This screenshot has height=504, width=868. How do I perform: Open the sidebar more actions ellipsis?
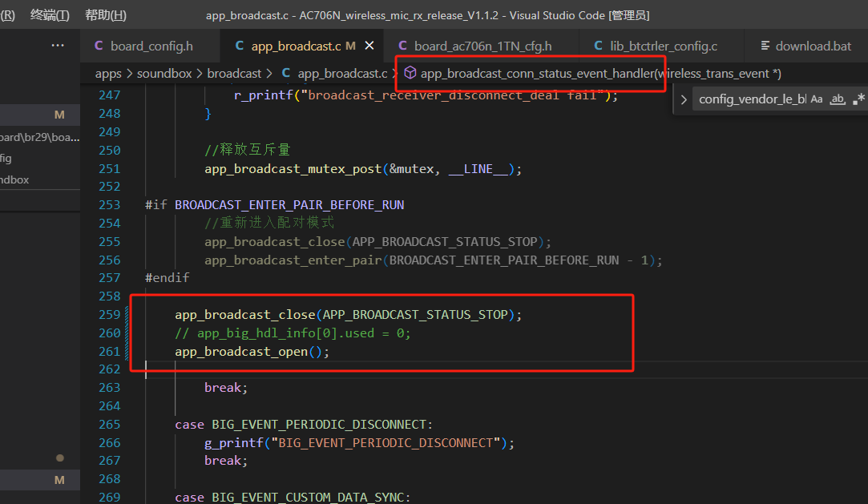coord(58,46)
